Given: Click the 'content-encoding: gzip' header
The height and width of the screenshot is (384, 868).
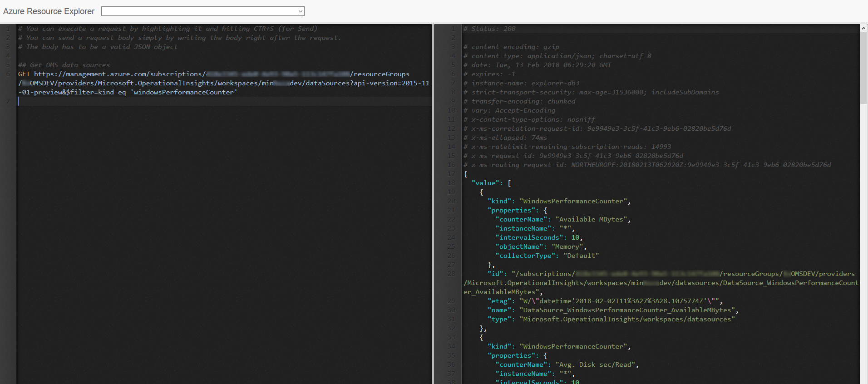Looking at the screenshot, I should pos(511,47).
